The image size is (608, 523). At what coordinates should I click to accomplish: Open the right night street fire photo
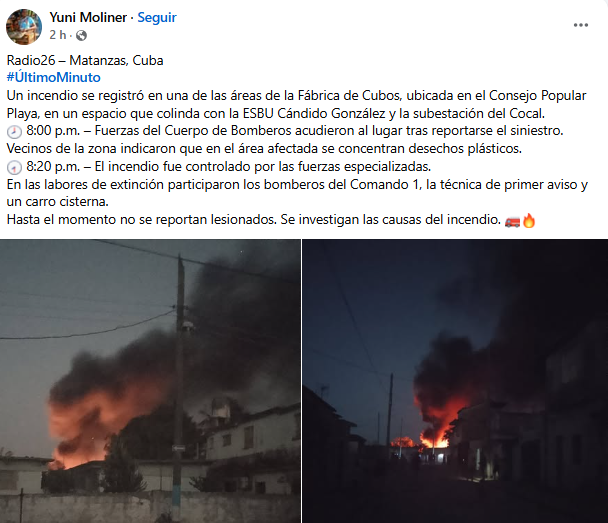(x=455, y=381)
